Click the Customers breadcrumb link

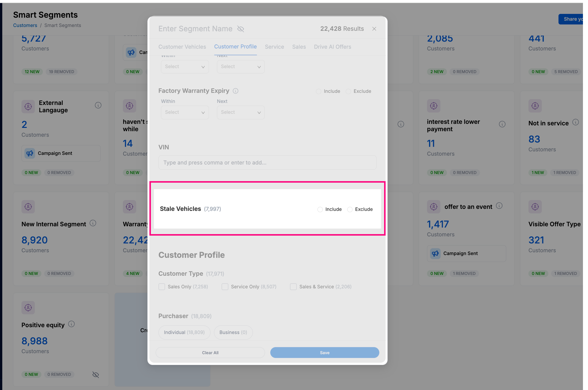25,25
